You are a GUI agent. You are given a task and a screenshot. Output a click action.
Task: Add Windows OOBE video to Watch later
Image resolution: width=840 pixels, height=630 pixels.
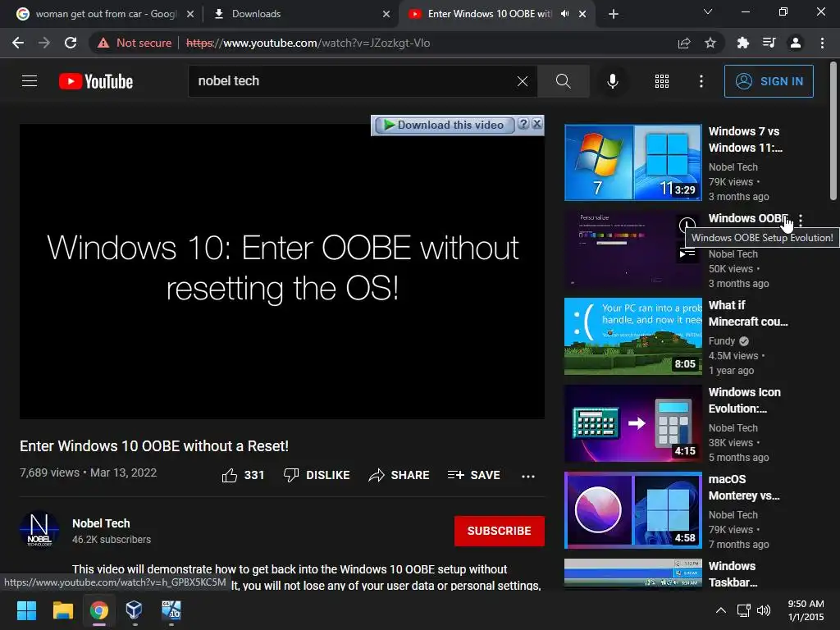pos(687,225)
